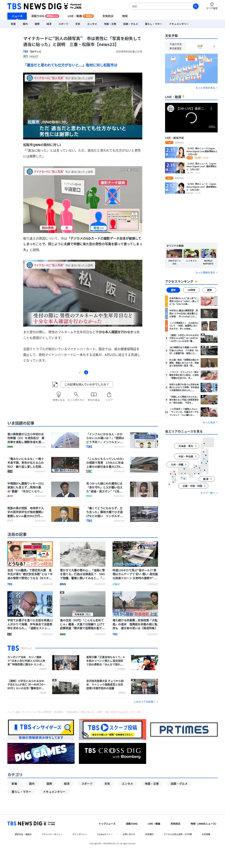Click the 学びがある open book icon
225x868 pixels.
point(94,394)
